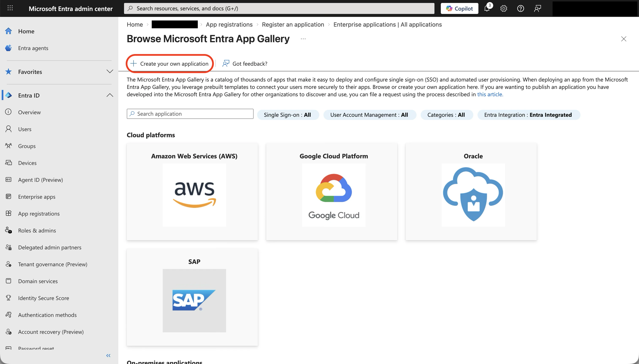This screenshot has height=364, width=639.
Task: Open Groups in the sidebar
Action: (27, 146)
